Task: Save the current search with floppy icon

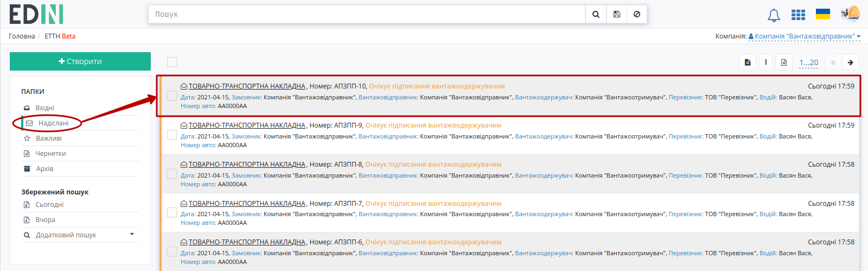Action: pos(617,14)
